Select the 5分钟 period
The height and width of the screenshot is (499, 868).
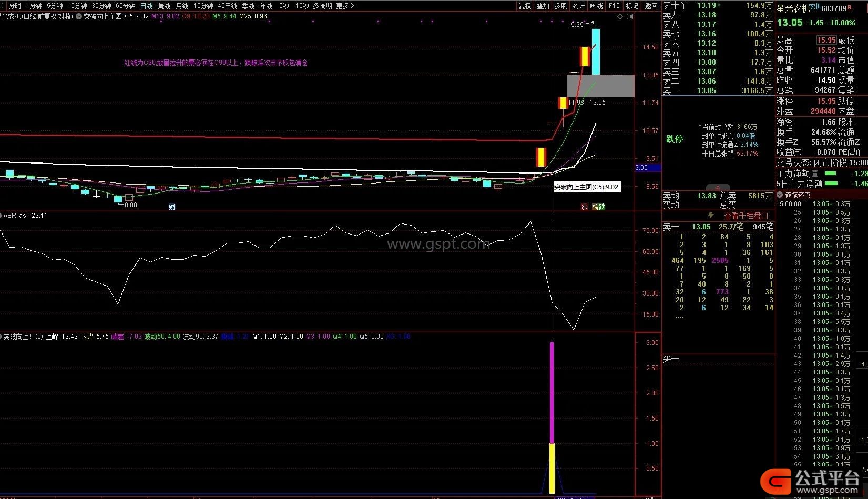[55, 6]
